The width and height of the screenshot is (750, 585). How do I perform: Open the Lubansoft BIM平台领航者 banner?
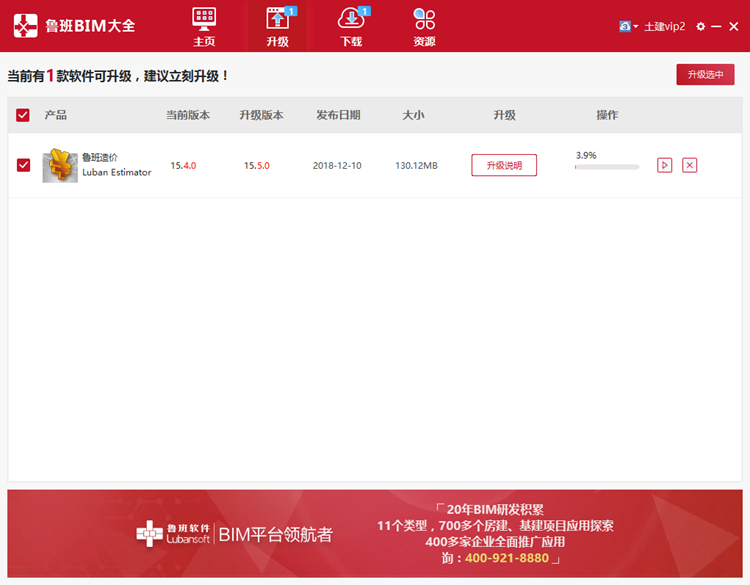click(x=375, y=533)
